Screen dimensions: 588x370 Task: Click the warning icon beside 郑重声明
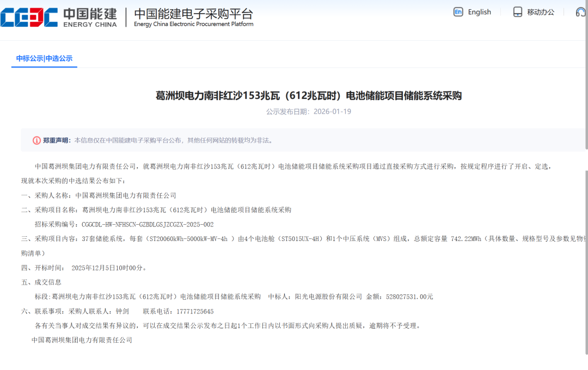point(35,140)
